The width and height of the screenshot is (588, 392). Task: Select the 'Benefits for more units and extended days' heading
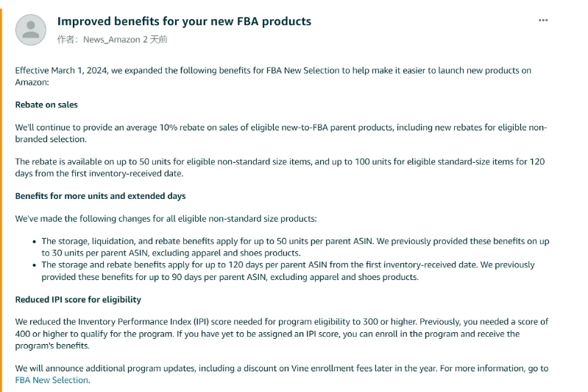click(100, 196)
